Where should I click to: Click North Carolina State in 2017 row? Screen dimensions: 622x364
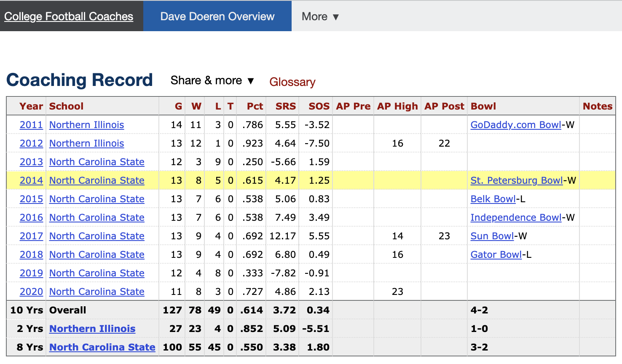(97, 236)
